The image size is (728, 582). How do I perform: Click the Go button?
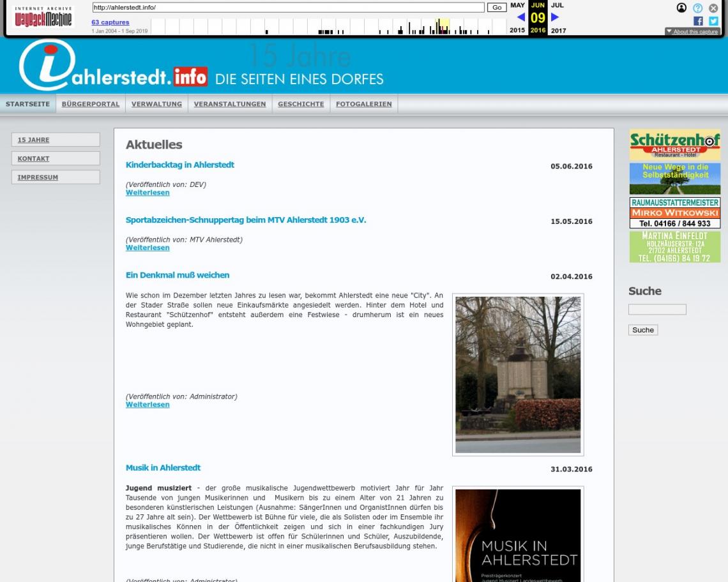497,8
